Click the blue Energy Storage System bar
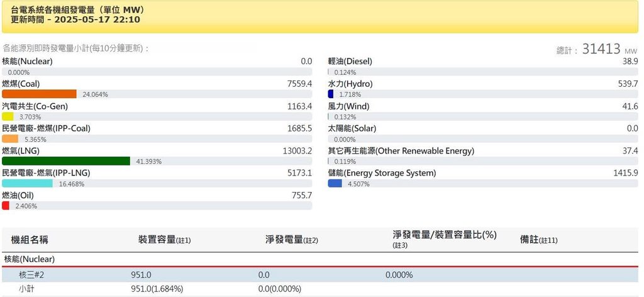The image size is (644, 297). pos(335,184)
